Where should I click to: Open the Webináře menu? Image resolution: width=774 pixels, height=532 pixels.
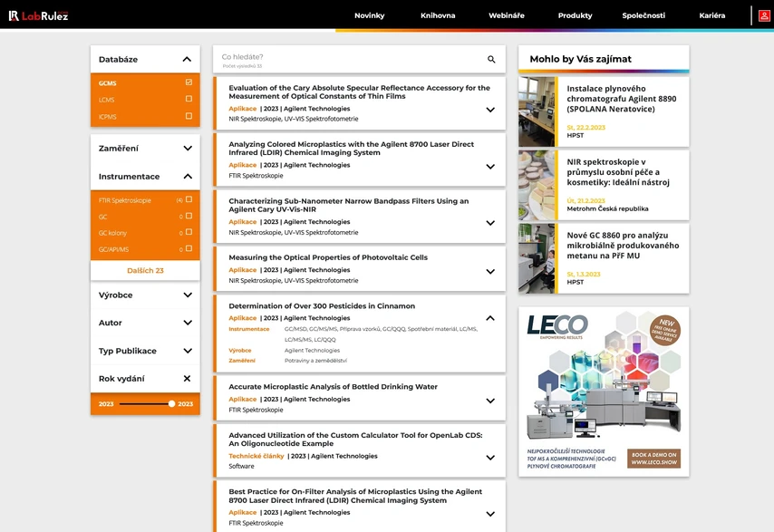507,15
